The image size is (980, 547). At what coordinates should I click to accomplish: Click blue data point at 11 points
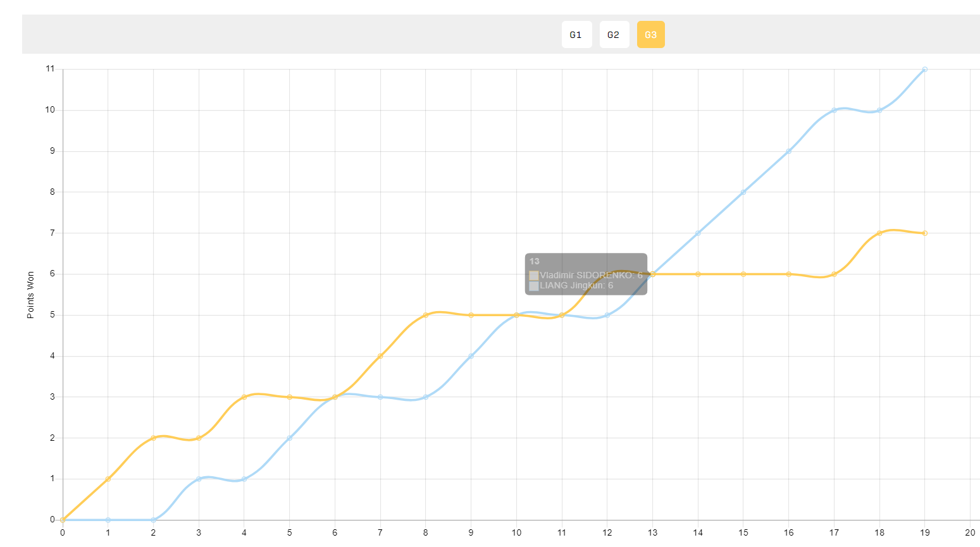(925, 69)
